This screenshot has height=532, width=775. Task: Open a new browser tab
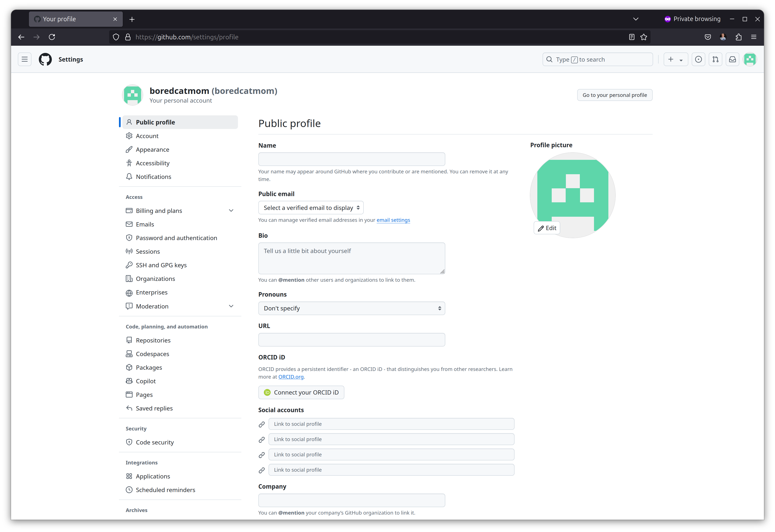coord(132,19)
